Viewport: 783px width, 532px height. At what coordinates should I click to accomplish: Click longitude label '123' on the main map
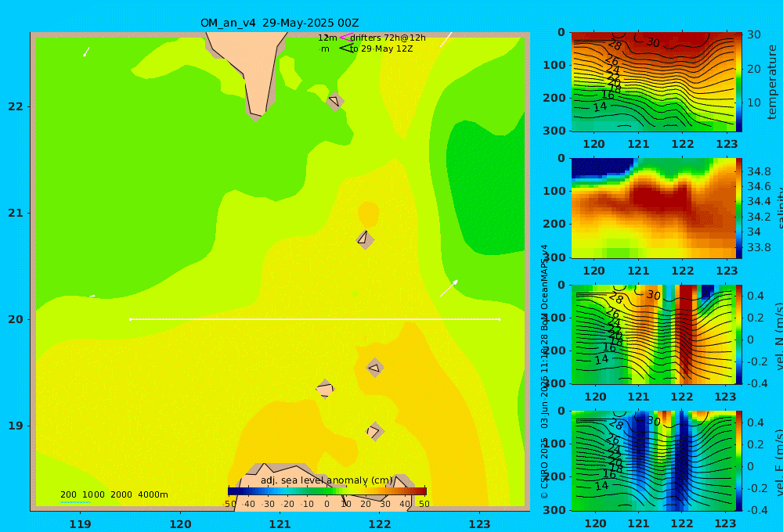pyautogui.click(x=479, y=524)
